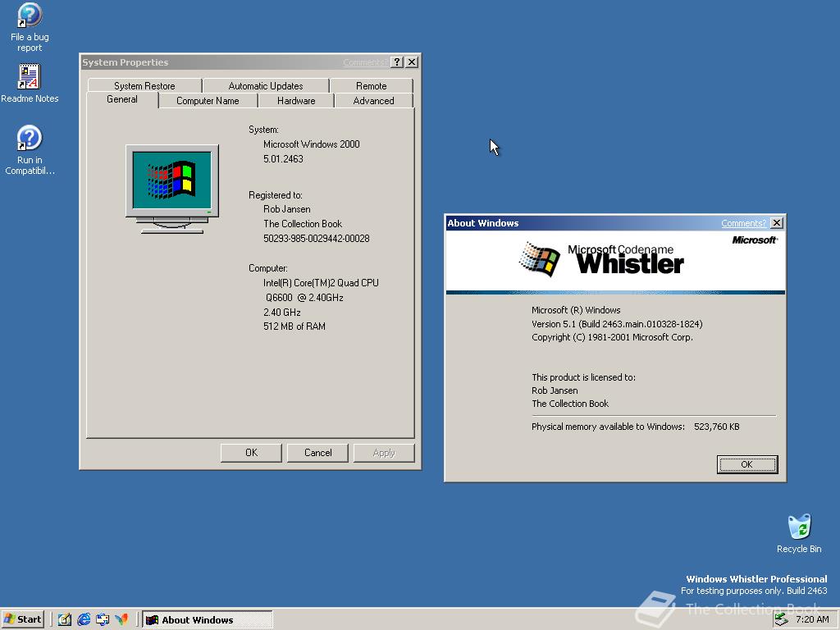Launch Show Desktop from quick launch

tap(64, 620)
